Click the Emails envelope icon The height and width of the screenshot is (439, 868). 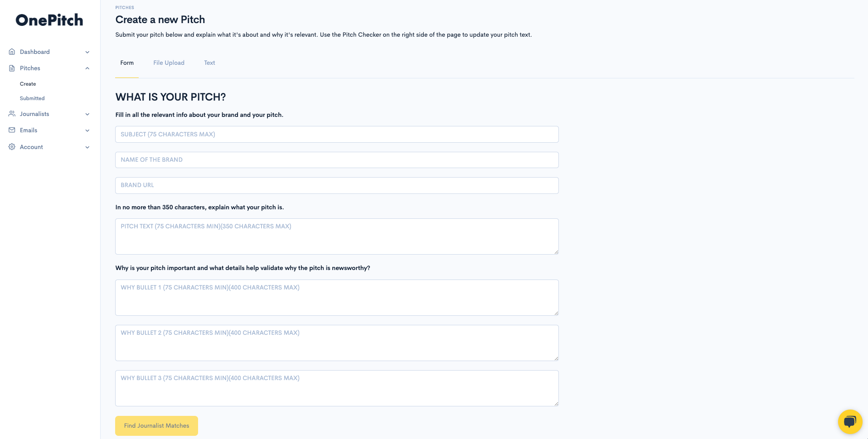click(x=12, y=130)
